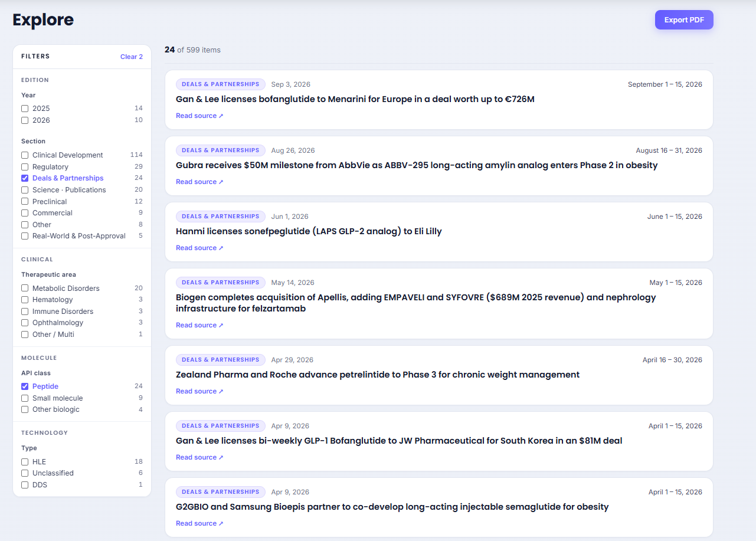The height and width of the screenshot is (541, 756).
Task: Click the Biogen completes acquisition headline
Action: 416,303
